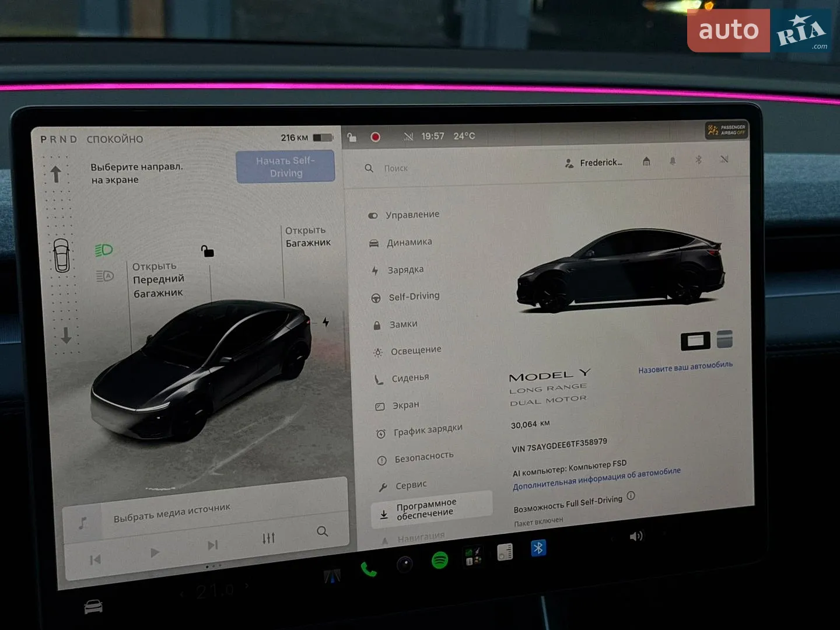Open the HomeLink garage icon
This screenshot has width=840, height=630.
click(x=646, y=161)
